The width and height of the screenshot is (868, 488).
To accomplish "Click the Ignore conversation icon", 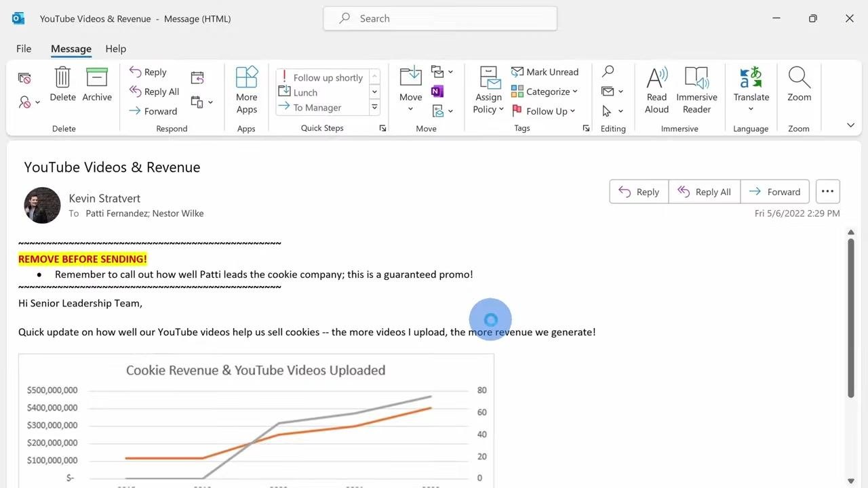I will click(x=24, y=79).
